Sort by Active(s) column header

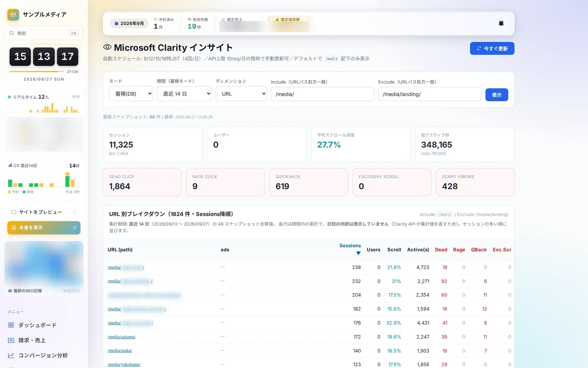pos(418,250)
